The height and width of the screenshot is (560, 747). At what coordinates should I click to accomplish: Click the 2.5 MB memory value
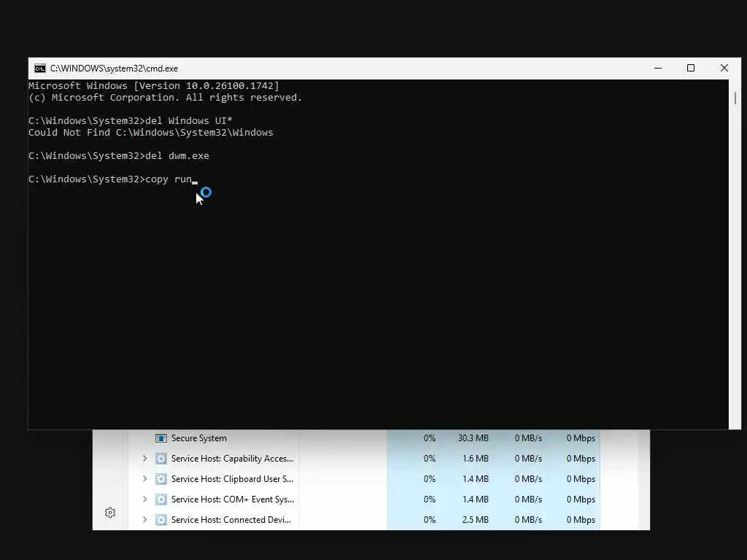pos(476,520)
